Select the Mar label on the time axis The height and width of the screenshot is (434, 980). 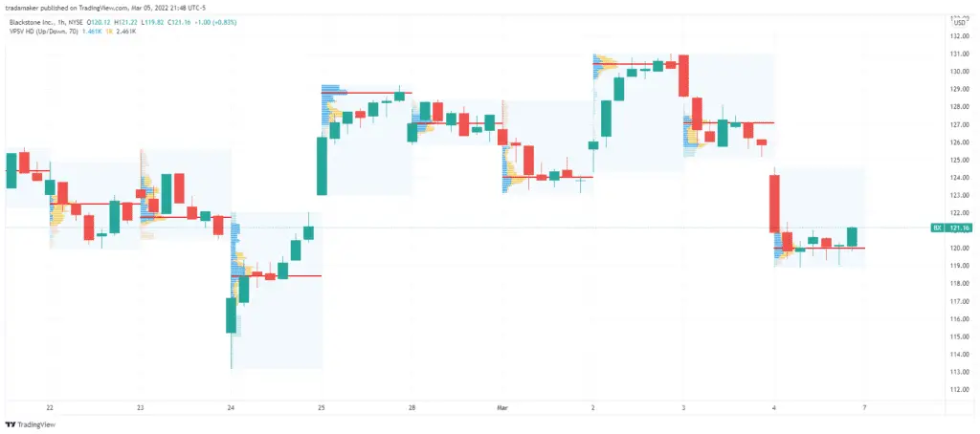coord(501,408)
